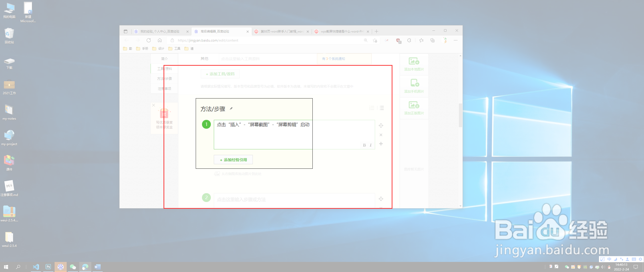Click the 添加本地图片 image icon
This screenshot has width=644, height=272.
[x=414, y=61]
